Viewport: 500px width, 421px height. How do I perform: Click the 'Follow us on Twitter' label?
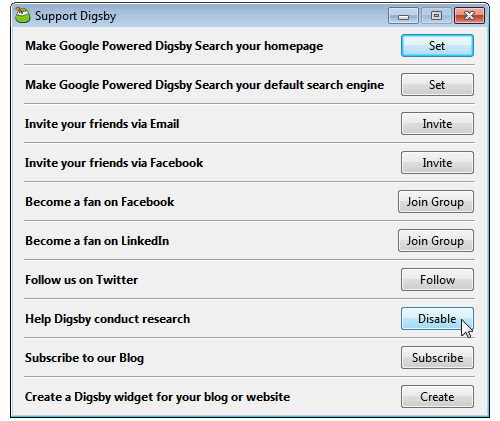coord(81,280)
